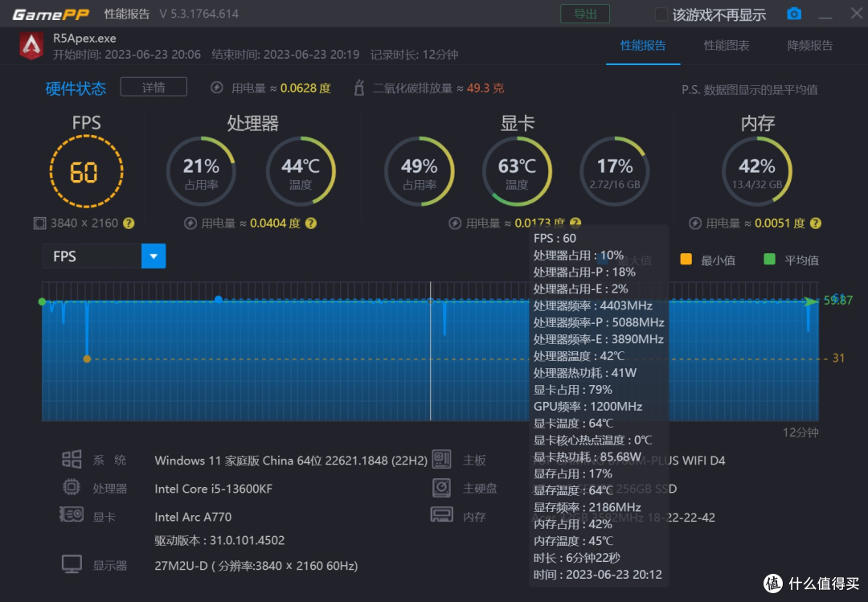Switch to the 性能报告 tab
868x602 pixels.
(x=643, y=46)
